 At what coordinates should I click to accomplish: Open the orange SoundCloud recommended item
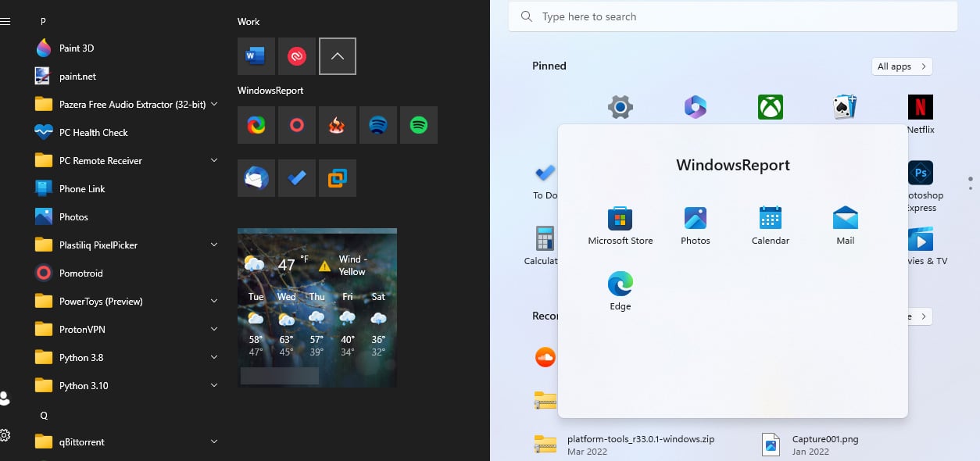[x=545, y=357]
